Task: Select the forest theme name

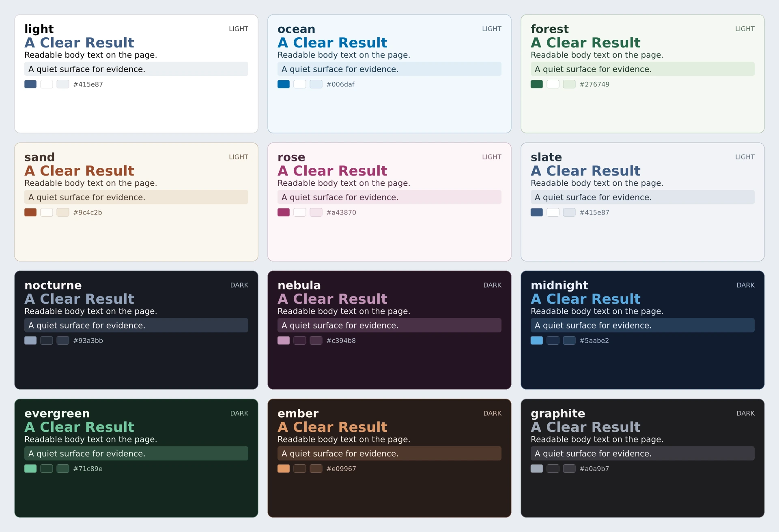Action: tap(550, 29)
